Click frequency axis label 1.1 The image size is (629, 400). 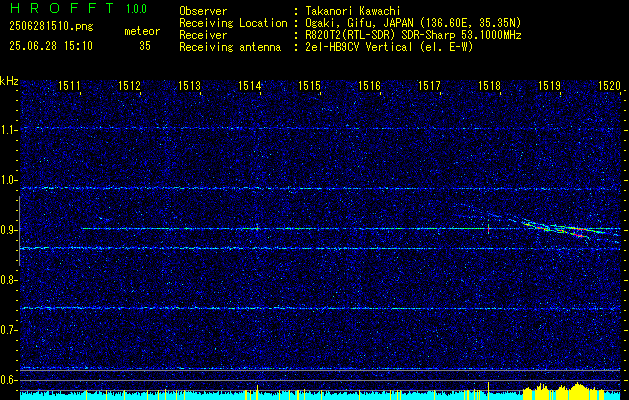pos(9,130)
